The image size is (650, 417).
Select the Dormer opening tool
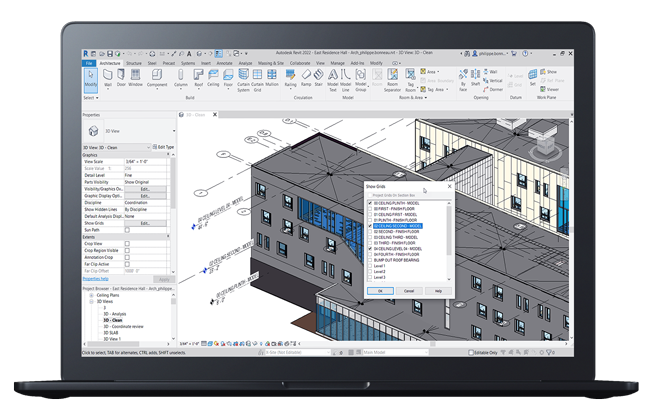(x=493, y=89)
